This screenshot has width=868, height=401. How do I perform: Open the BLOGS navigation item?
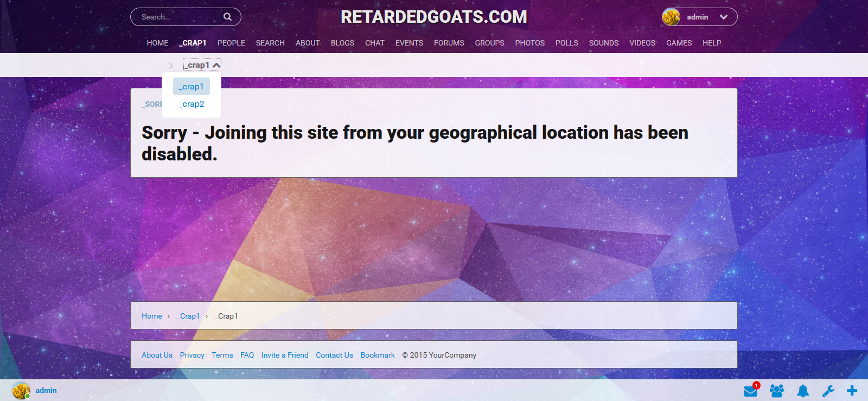[342, 43]
